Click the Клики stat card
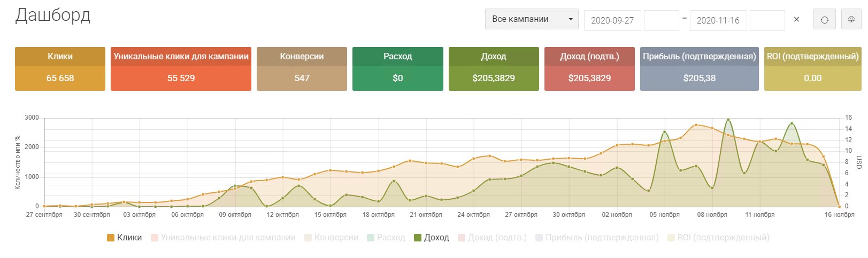This screenshot has height=258, width=868. pyautogui.click(x=60, y=69)
